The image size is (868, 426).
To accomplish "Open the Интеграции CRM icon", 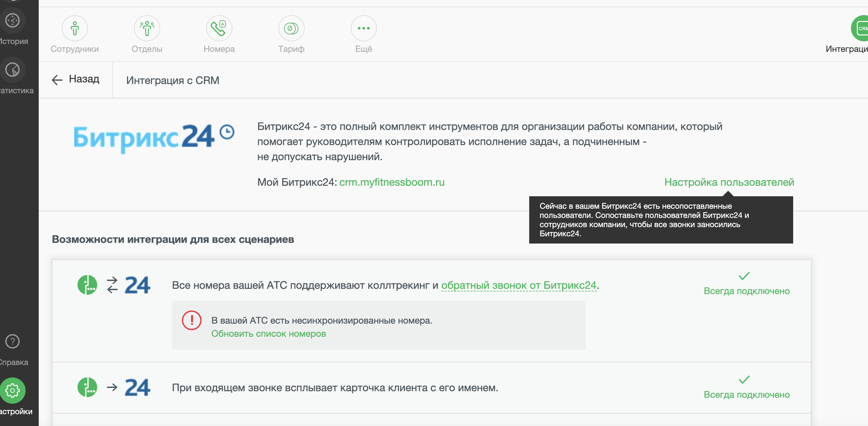I will (x=860, y=28).
